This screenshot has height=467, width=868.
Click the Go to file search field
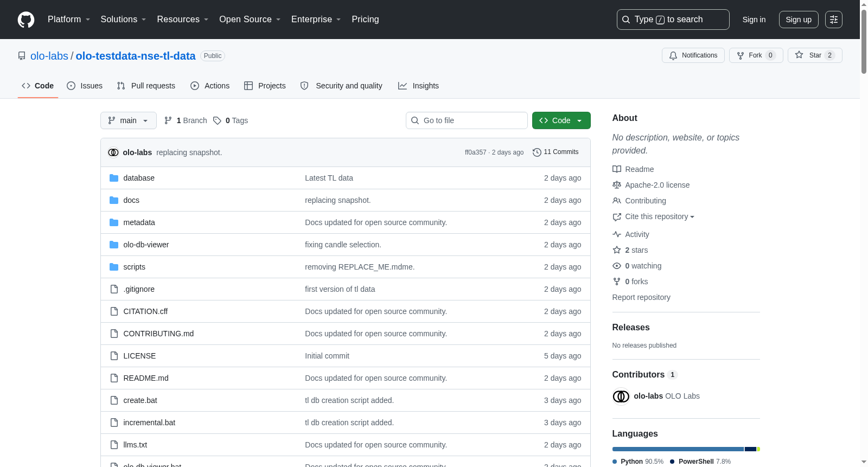coord(467,120)
